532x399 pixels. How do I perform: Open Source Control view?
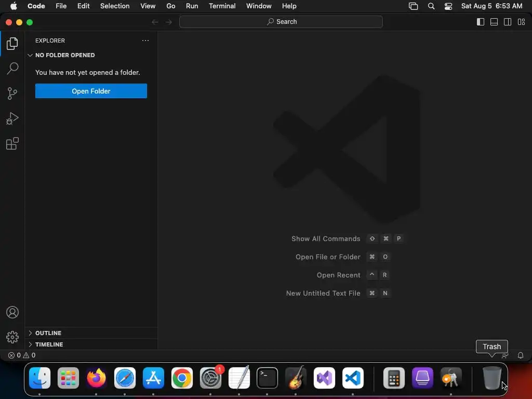pos(12,94)
